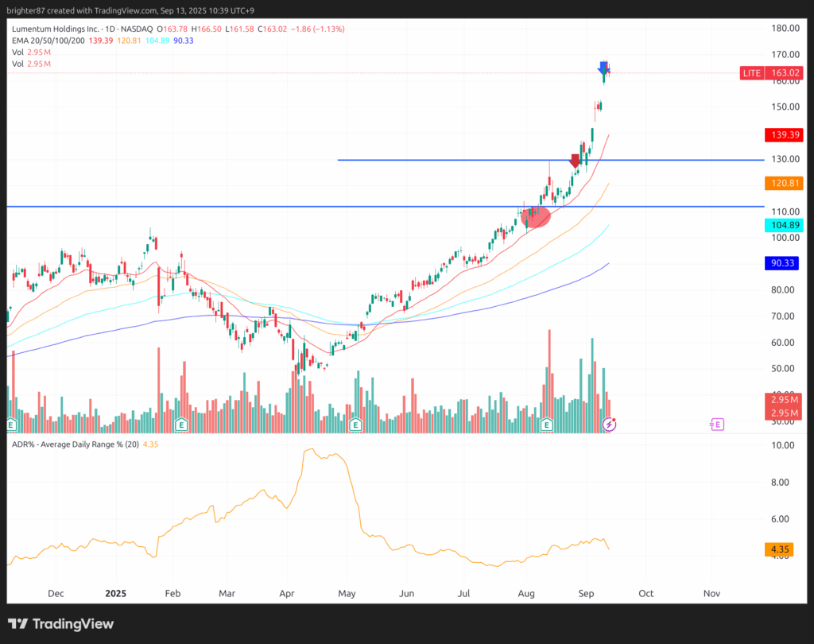
Task: Click the earnings E marker before December
Action: (x=11, y=425)
